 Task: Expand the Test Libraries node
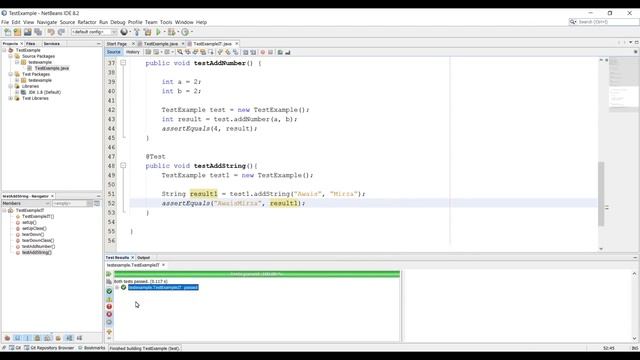pos(11,98)
